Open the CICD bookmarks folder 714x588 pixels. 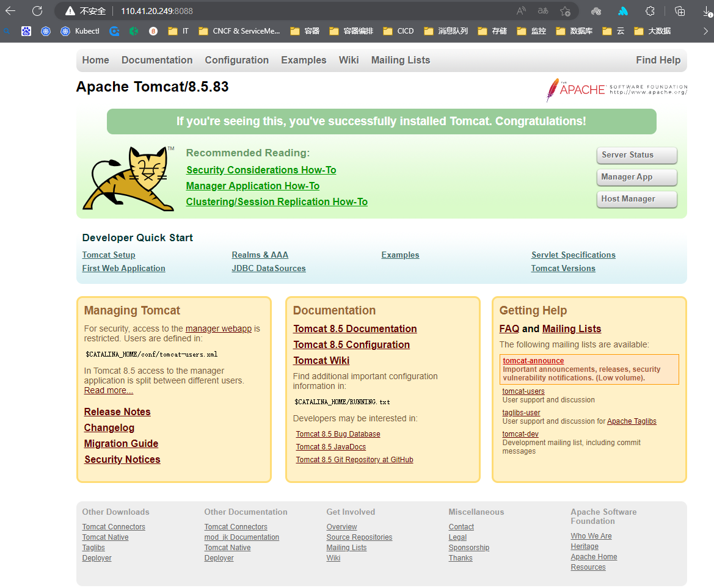(x=398, y=31)
